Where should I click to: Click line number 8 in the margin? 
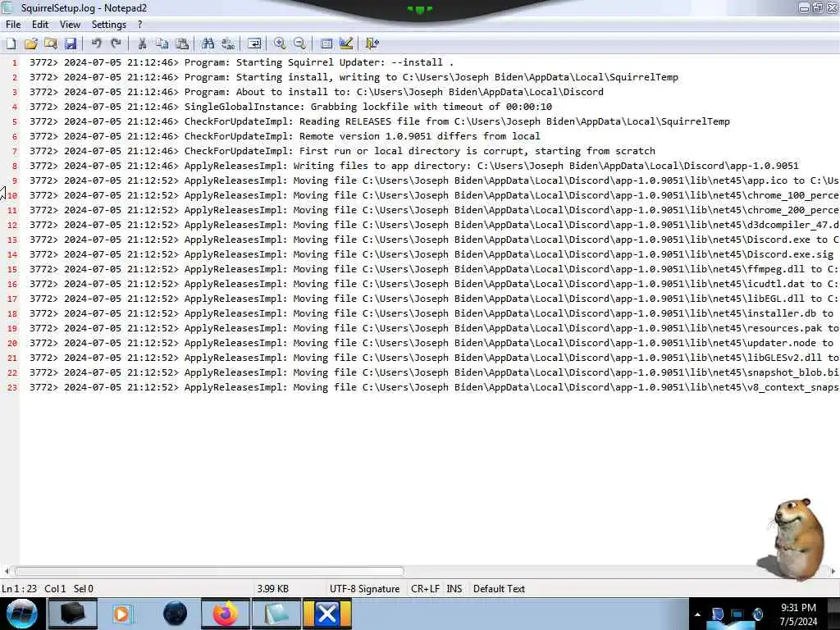[x=15, y=166]
